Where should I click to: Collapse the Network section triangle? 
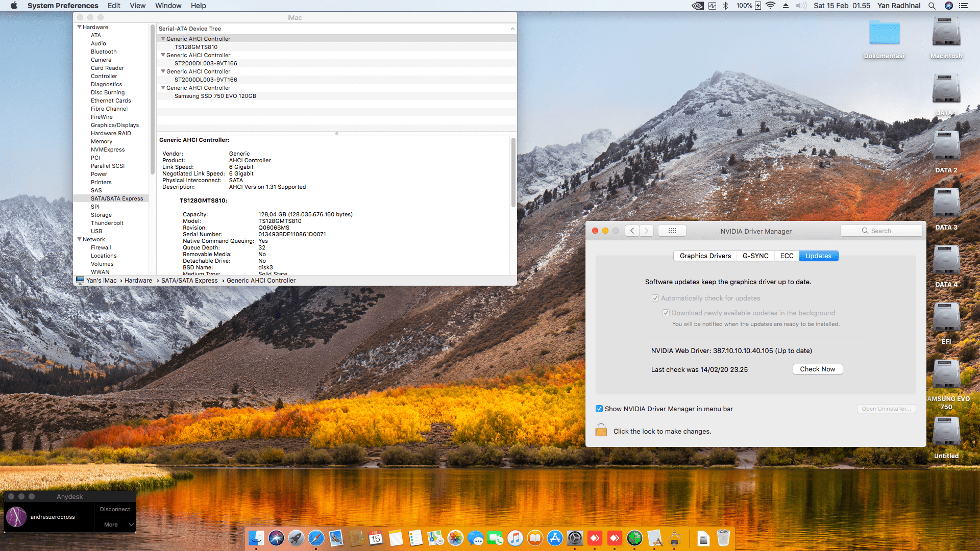[x=80, y=239]
